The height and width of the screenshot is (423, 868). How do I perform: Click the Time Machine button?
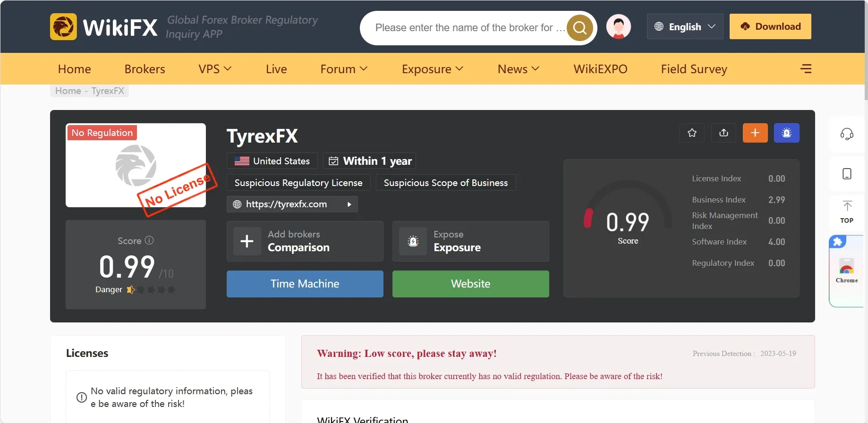click(305, 284)
